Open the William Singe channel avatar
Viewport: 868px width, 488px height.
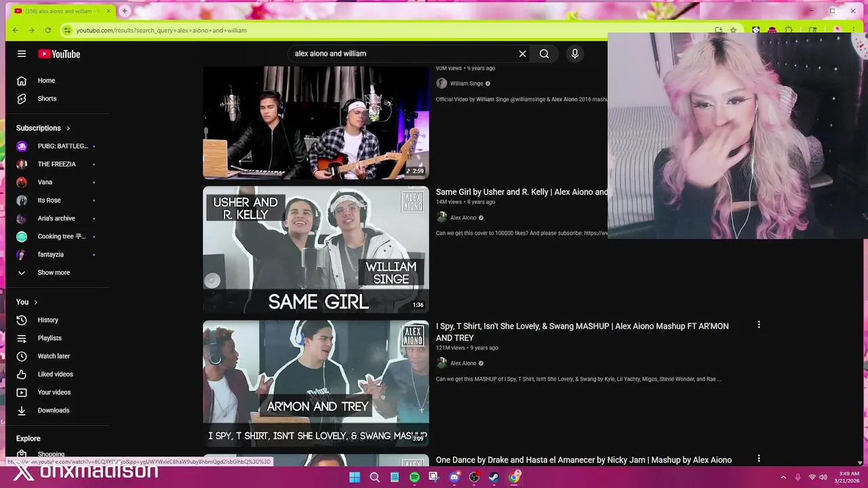point(441,83)
